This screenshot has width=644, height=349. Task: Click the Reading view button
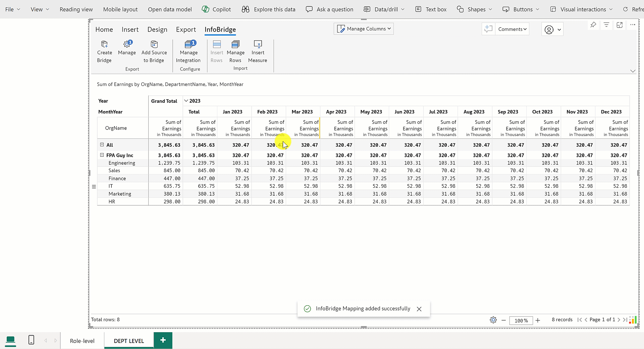pyautogui.click(x=76, y=9)
